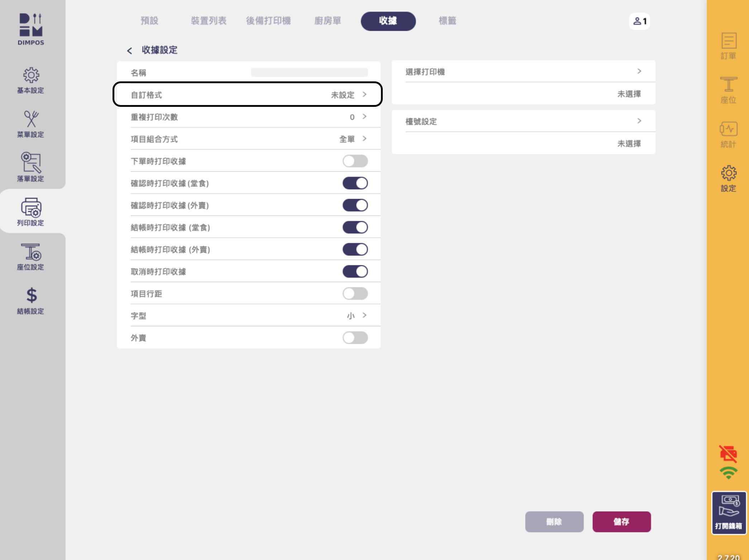Switch to 裝置列表 tab
The width and height of the screenshot is (749, 560).
208,21
